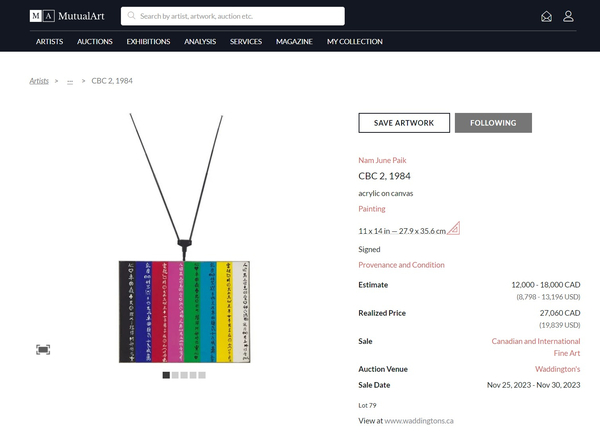Follow the Waddington's auction venue link
This screenshot has height=433, width=600.
(554, 369)
